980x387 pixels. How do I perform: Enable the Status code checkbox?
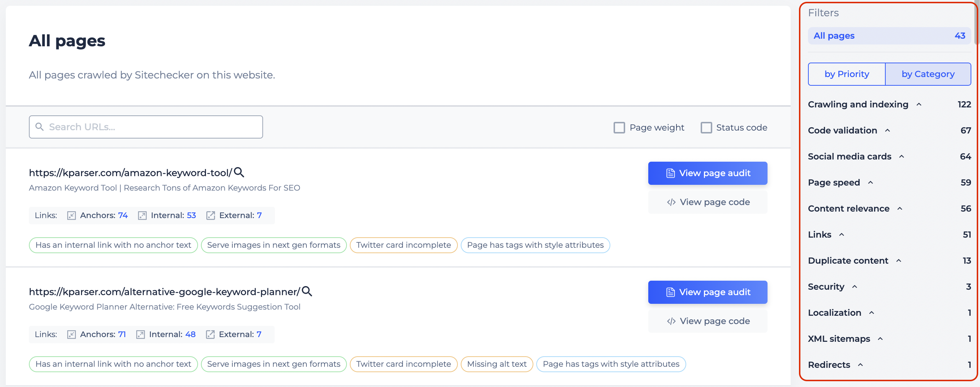(706, 128)
